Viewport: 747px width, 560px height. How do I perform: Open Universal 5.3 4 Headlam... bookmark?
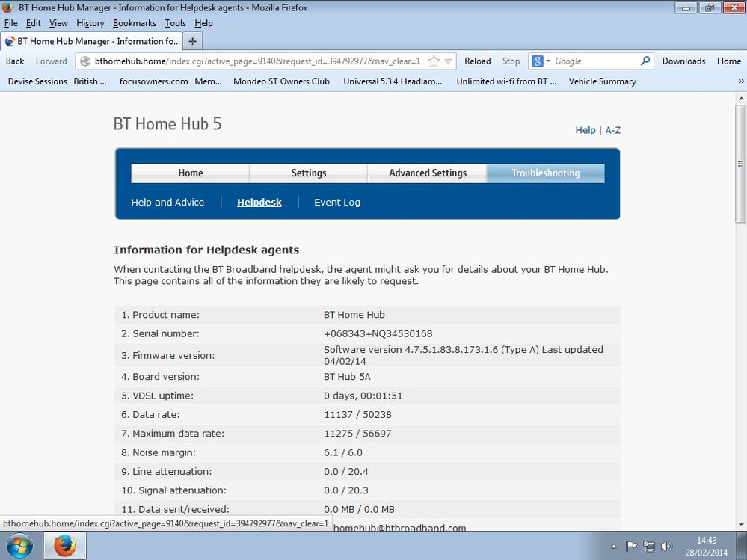point(393,81)
